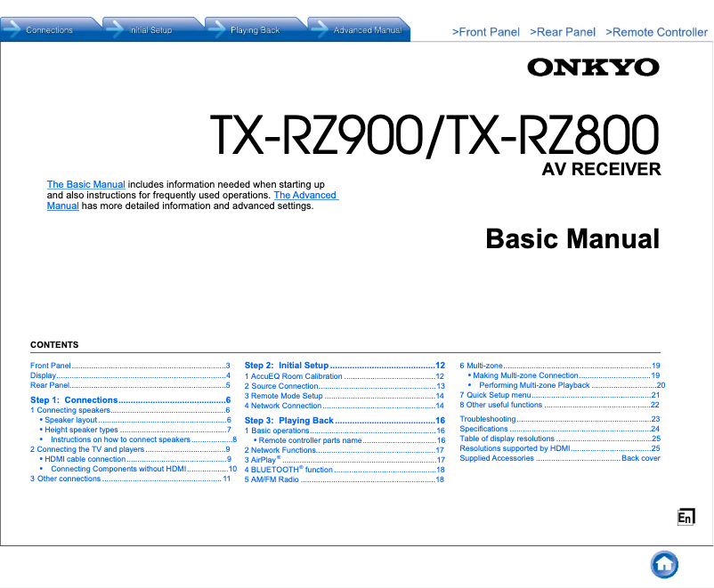Open The Basic Manual link
This screenshot has height=588, width=714.
click(85, 184)
